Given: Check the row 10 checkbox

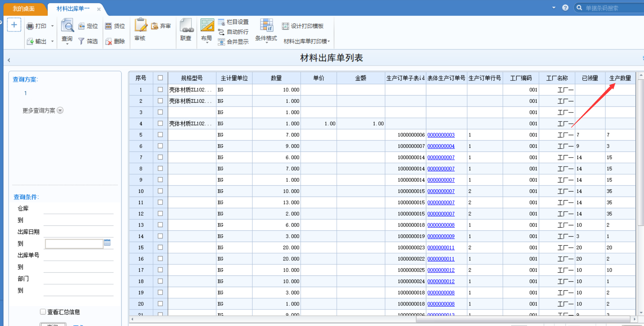Looking at the screenshot, I should [x=160, y=191].
